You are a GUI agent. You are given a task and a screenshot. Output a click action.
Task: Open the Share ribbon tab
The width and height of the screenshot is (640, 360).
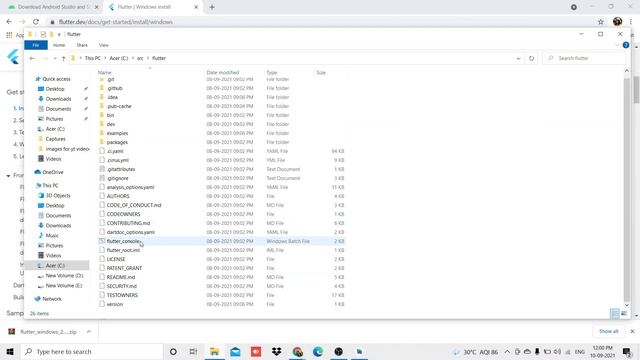[x=82, y=45]
